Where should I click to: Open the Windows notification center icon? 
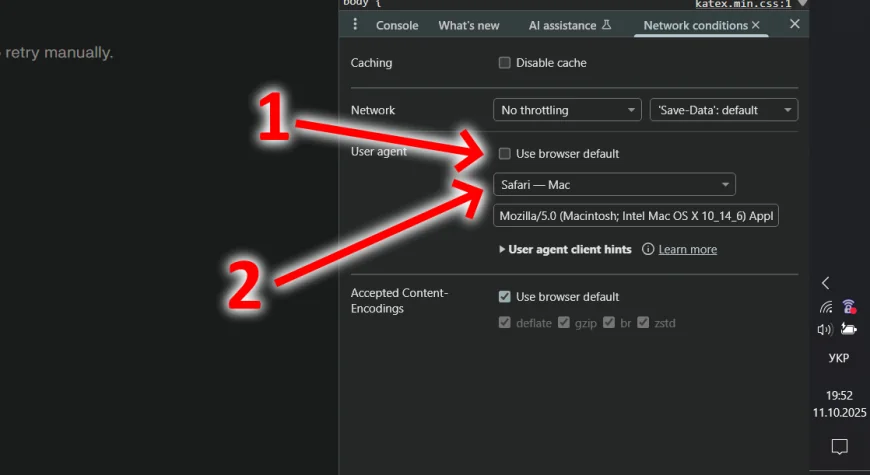tap(840, 446)
